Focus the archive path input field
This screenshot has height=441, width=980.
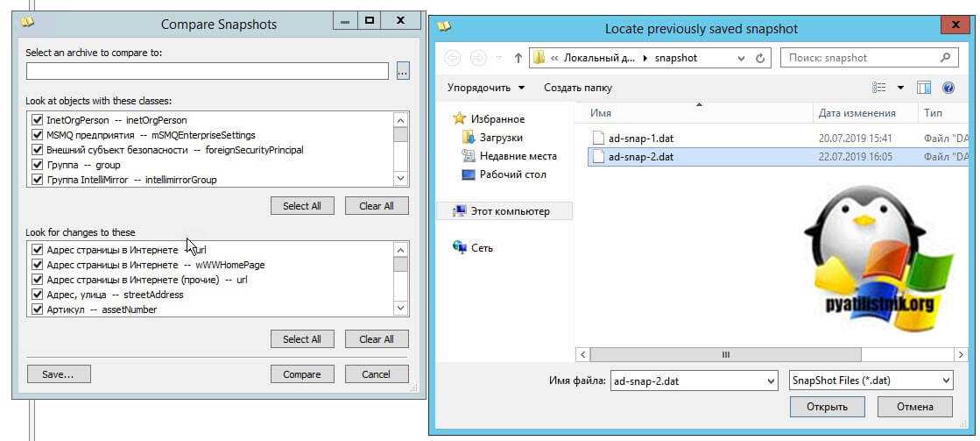[208, 71]
